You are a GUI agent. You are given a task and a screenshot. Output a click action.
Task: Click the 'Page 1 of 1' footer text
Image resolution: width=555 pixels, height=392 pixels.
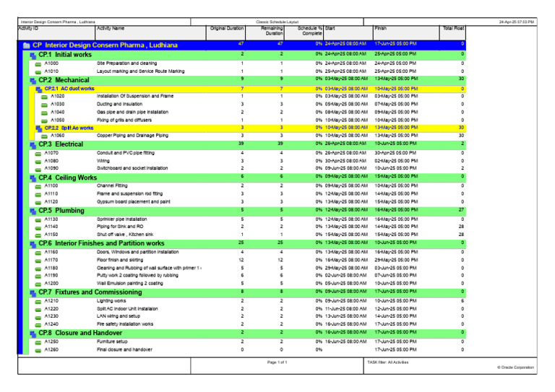277,362
